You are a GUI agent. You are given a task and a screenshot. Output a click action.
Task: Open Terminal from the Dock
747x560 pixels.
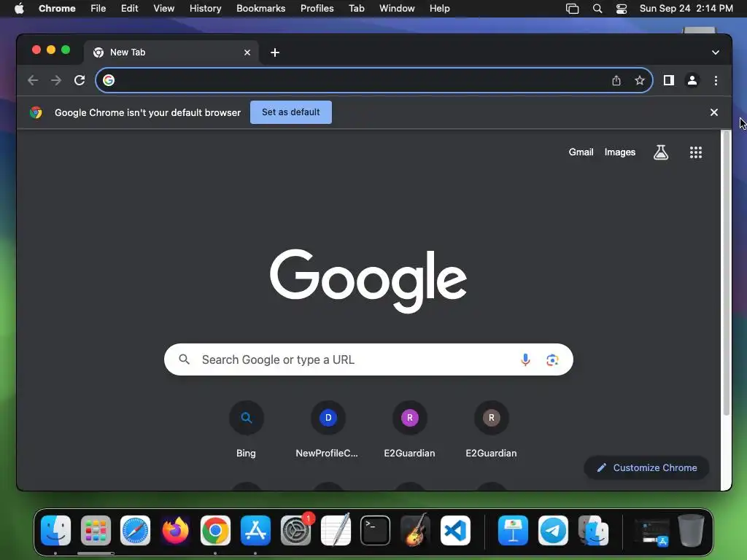click(376, 531)
